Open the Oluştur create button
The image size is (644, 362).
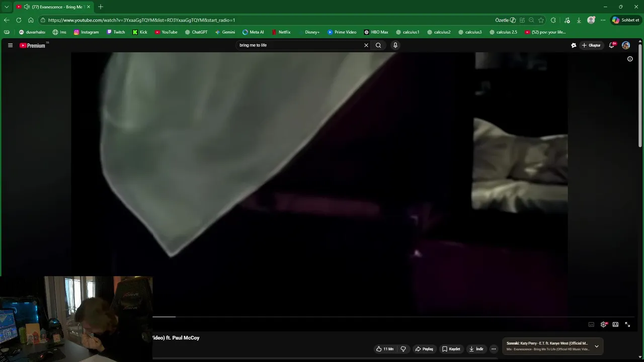pos(591,45)
